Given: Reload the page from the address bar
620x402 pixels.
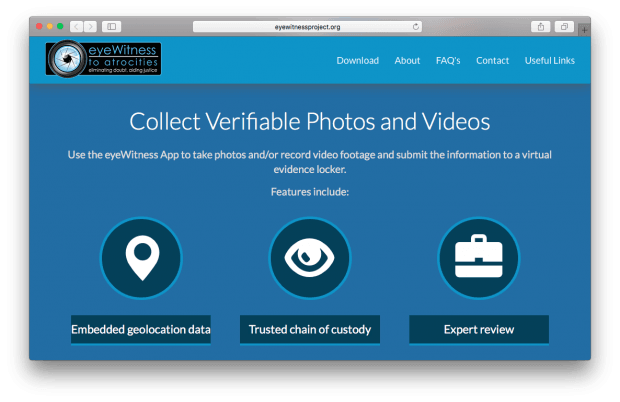Looking at the screenshot, I should click(416, 27).
